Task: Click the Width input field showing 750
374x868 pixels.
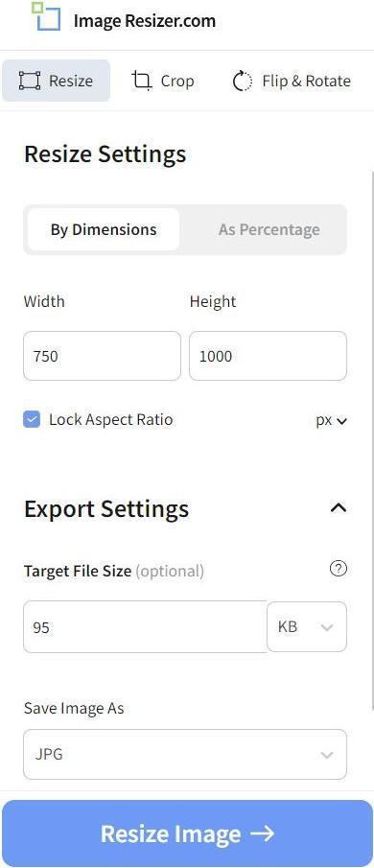Action: (102, 356)
